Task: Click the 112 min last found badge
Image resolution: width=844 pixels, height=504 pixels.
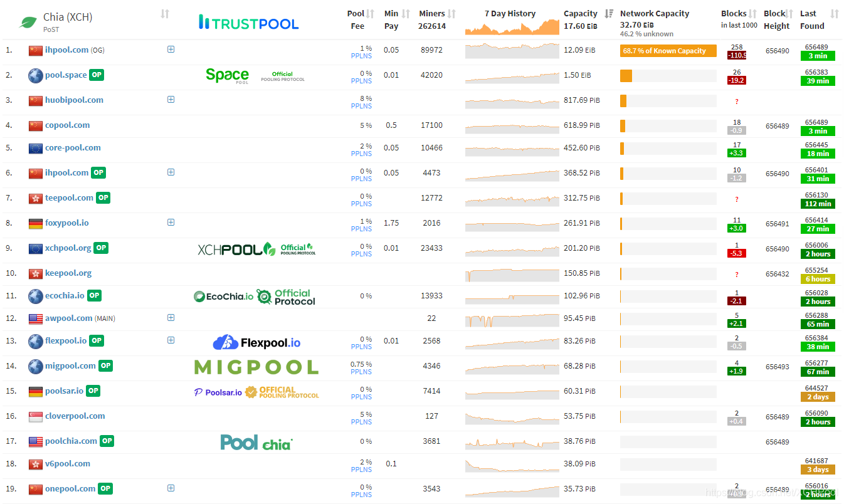Action: coord(818,204)
